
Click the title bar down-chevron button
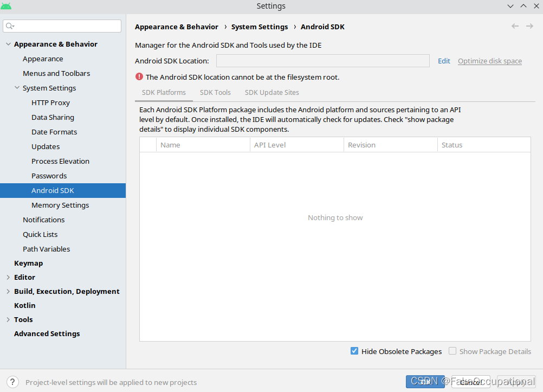coord(510,6)
